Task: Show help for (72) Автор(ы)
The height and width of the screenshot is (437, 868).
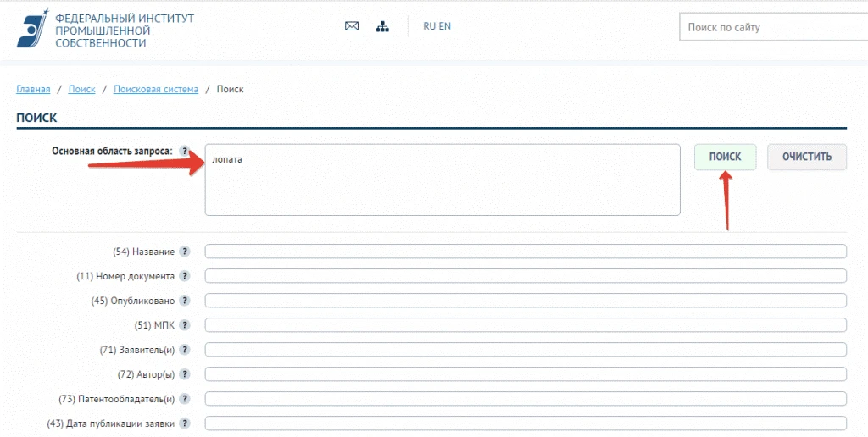Action: [185, 374]
